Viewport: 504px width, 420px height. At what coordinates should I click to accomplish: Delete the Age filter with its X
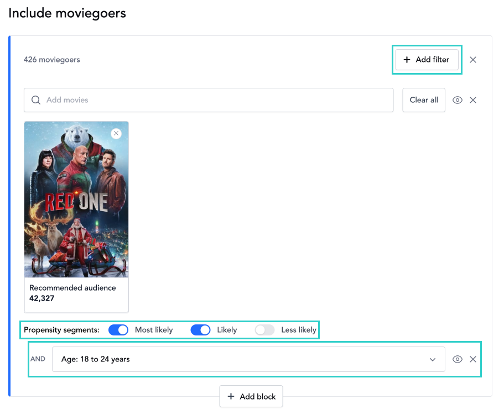pyautogui.click(x=473, y=359)
